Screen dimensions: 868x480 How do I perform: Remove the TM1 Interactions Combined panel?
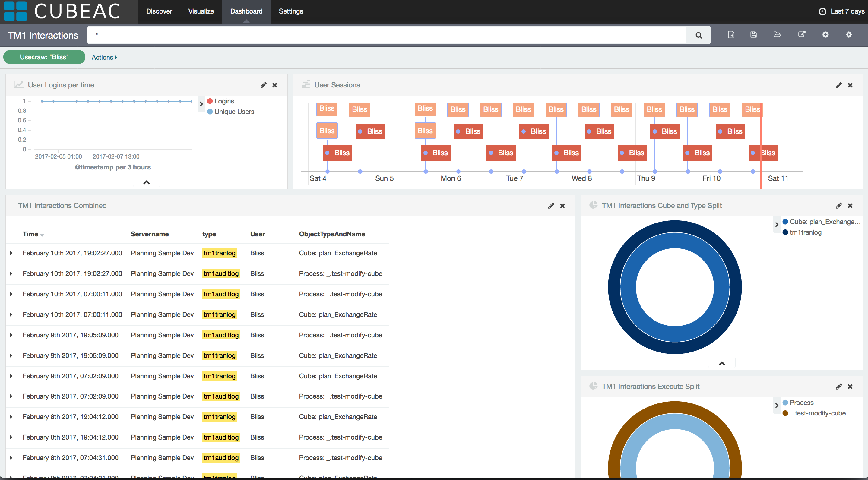point(562,206)
